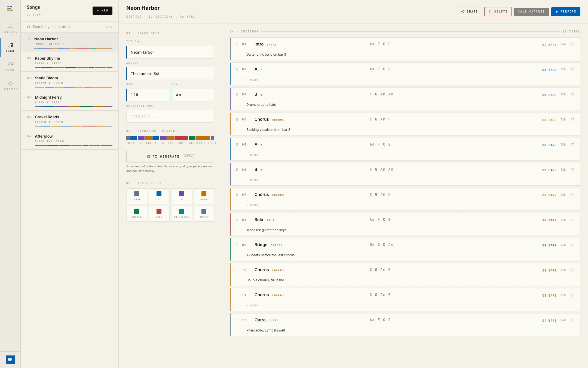This screenshot has width=588, height=368.
Task: Create a new song with New button
Action: 102,11
